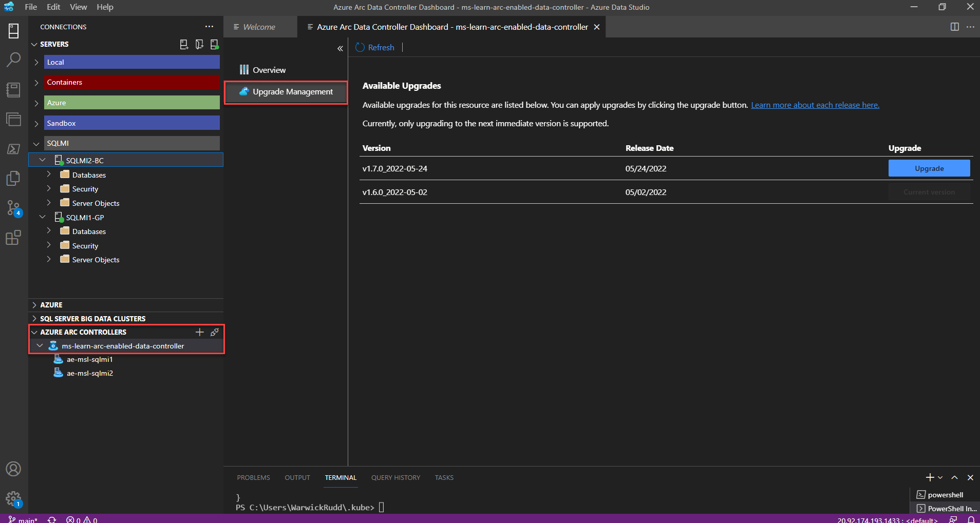Split the editor to the right

(955, 27)
